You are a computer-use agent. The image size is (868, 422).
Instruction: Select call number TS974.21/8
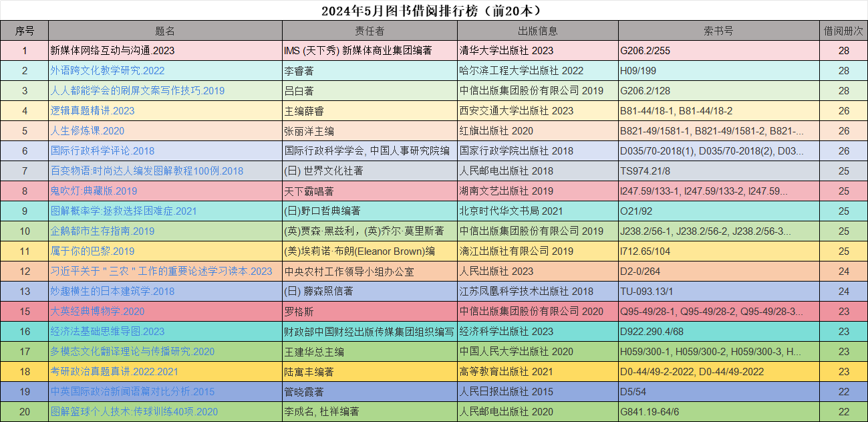click(645, 171)
